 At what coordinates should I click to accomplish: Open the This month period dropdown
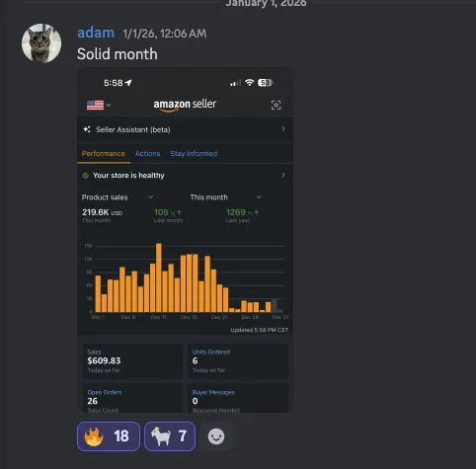pyautogui.click(x=226, y=197)
